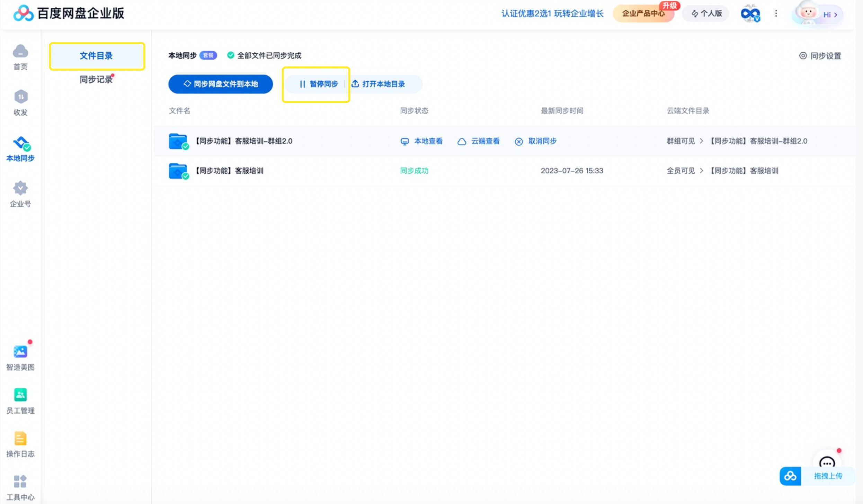
Task: Click the 百度网盘企业版 logo
Action: point(69,13)
